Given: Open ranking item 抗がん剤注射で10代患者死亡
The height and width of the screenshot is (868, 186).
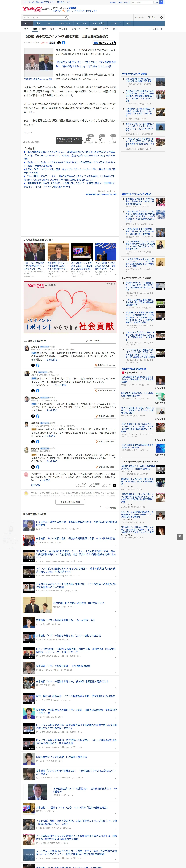Looking at the screenshot, I should pos(140,80).
